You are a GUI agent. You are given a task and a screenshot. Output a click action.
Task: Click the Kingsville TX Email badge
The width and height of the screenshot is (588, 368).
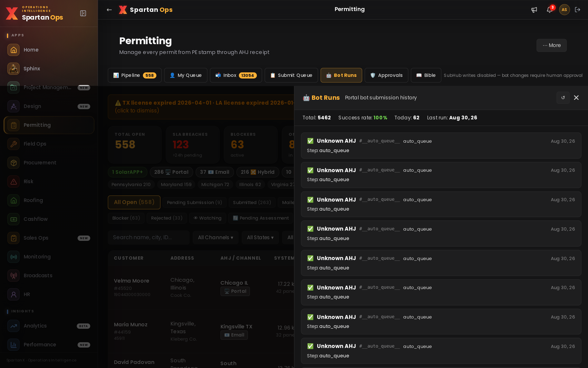[x=234, y=335]
